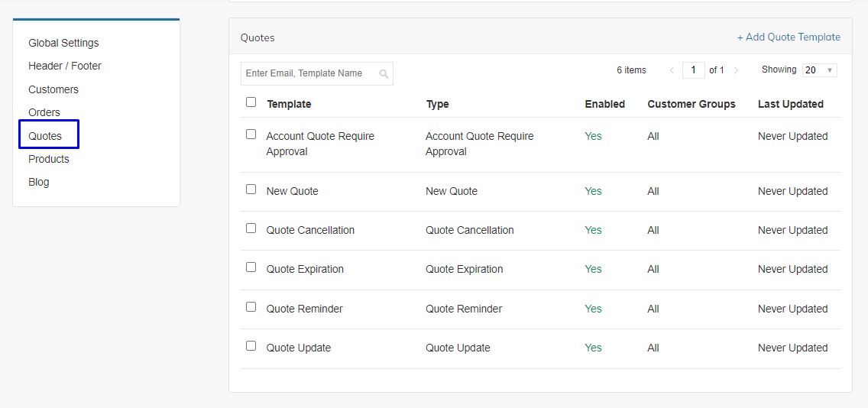Open the Customers email templates
Image resolution: width=868 pixels, height=408 pixels.
click(53, 89)
